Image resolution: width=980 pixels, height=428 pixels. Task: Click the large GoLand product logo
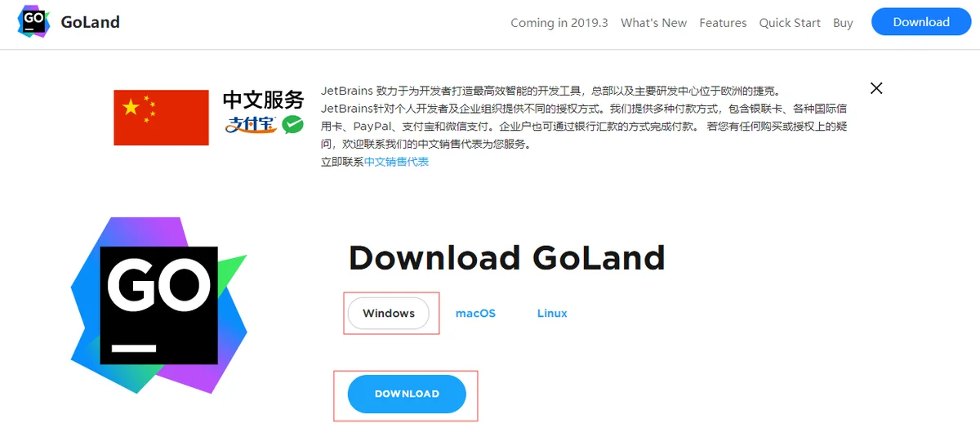158,305
